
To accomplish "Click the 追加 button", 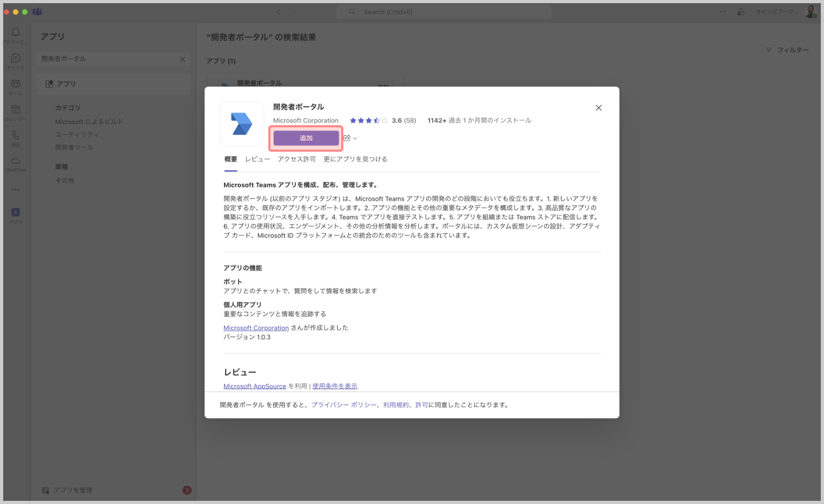I will (x=306, y=138).
